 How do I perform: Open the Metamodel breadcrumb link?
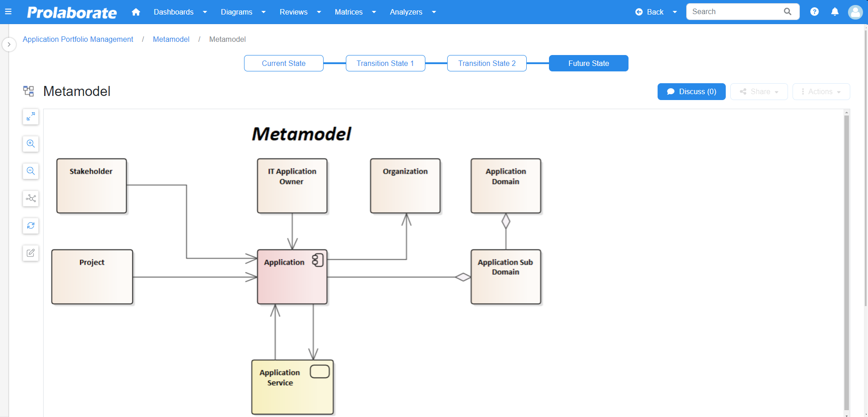pyautogui.click(x=171, y=40)
